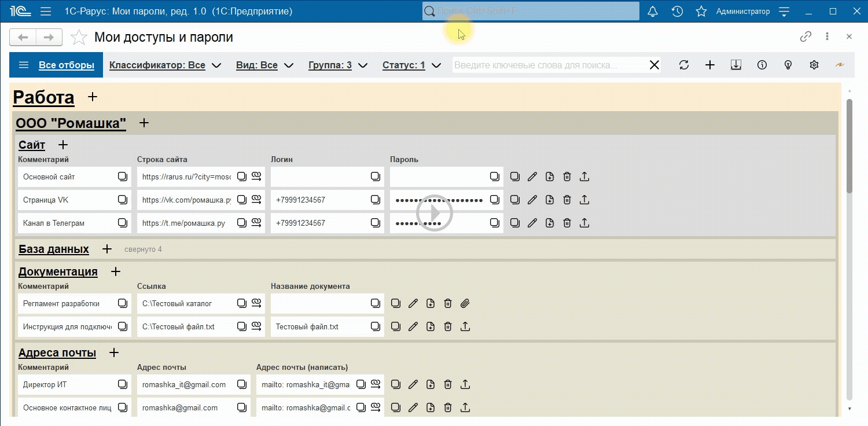Open Вид: Все filter dropdown
868x426 pixels.
pos(265,65)
